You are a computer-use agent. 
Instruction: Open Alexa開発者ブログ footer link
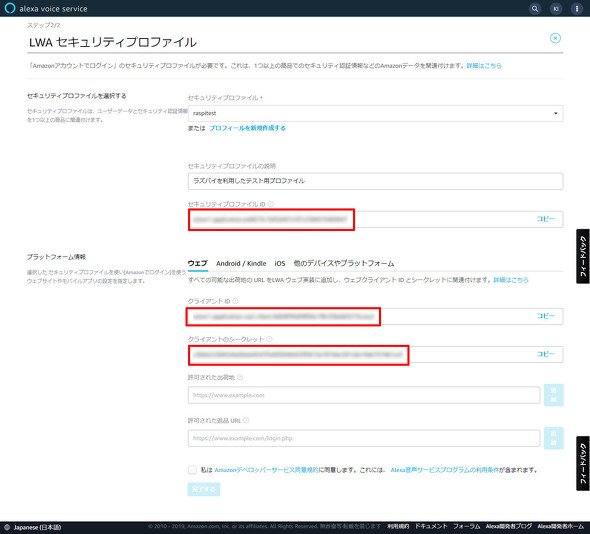pyautogui.click(x=509, y=526)
